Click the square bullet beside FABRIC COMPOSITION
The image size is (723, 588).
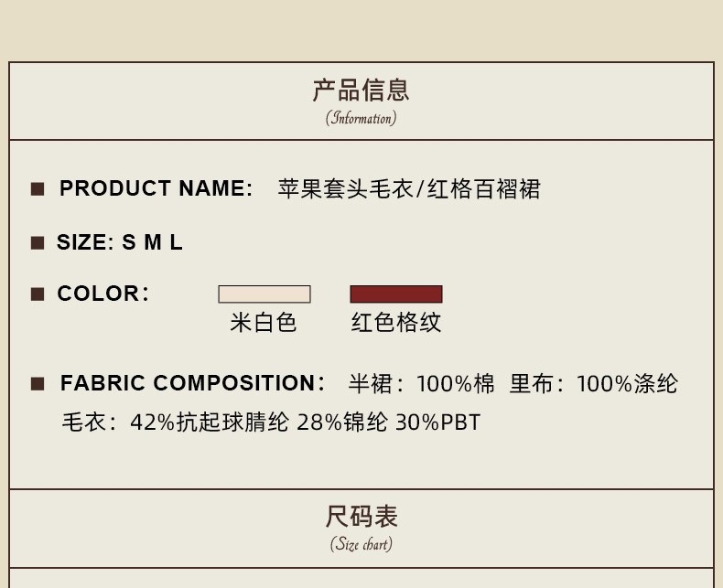coord(38,383)
